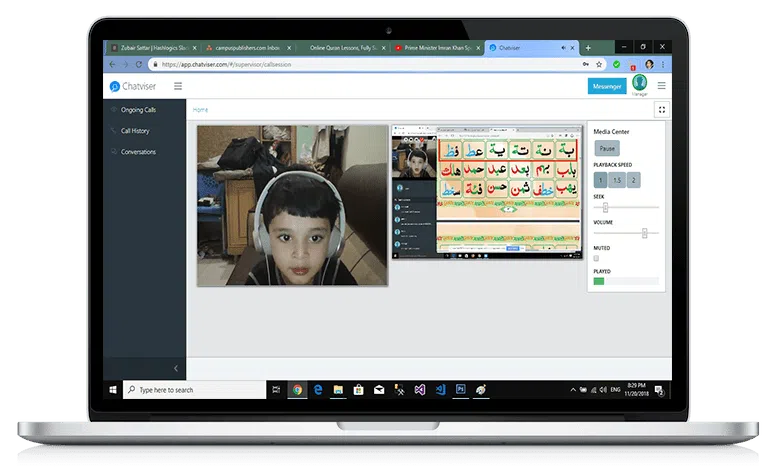
Task: Open Call History in the sidebar
Action: point(135,131)
